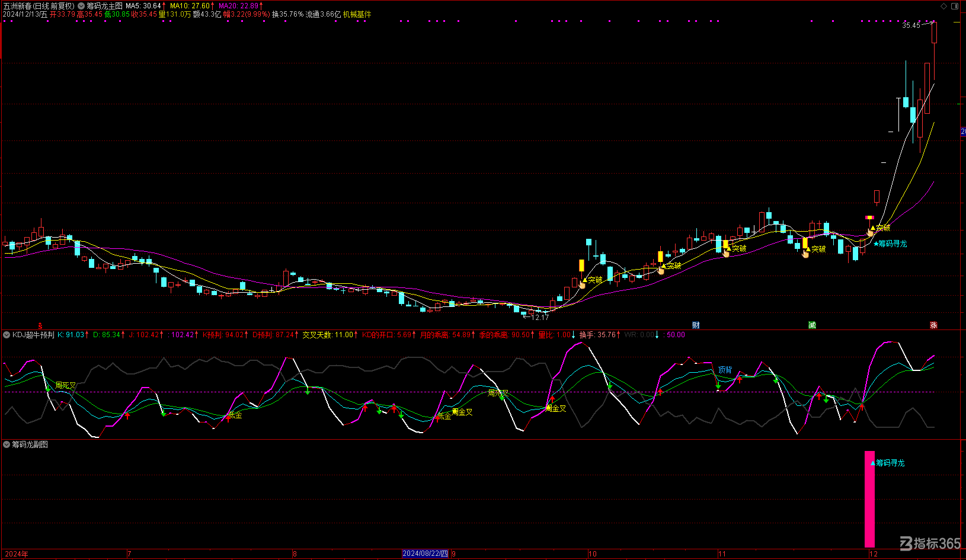Click the stock title 五洲新春(日线 前复权)
This screenshot has height=560, width=966.
coord(39,6)
